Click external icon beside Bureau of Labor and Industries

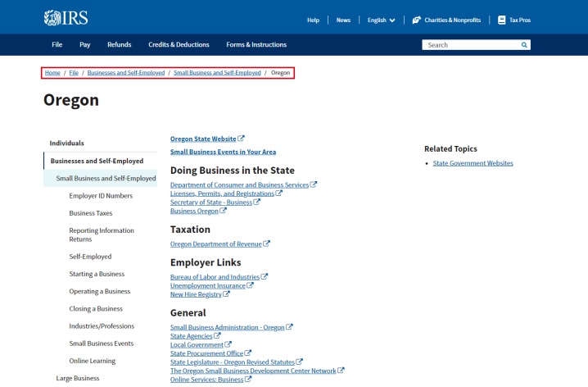265,276
